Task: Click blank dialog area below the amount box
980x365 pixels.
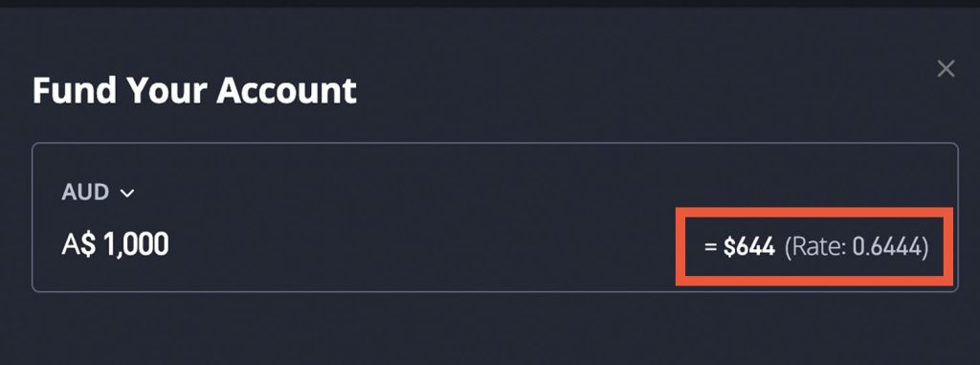Action: 490,329
